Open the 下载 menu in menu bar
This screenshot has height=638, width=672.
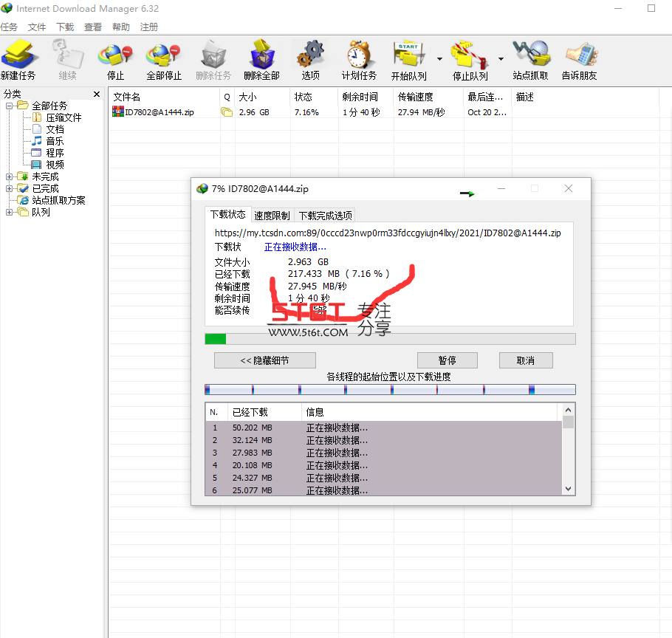(65, 27)
